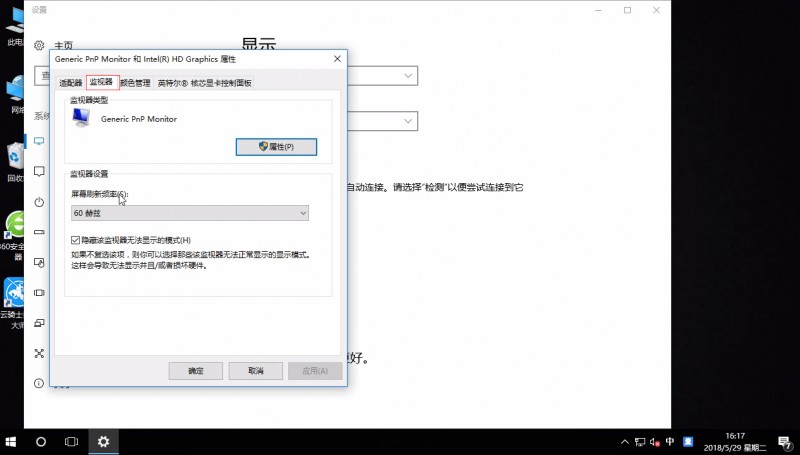Open the Windows Start menu
The image size is (800, 455).
11,442
